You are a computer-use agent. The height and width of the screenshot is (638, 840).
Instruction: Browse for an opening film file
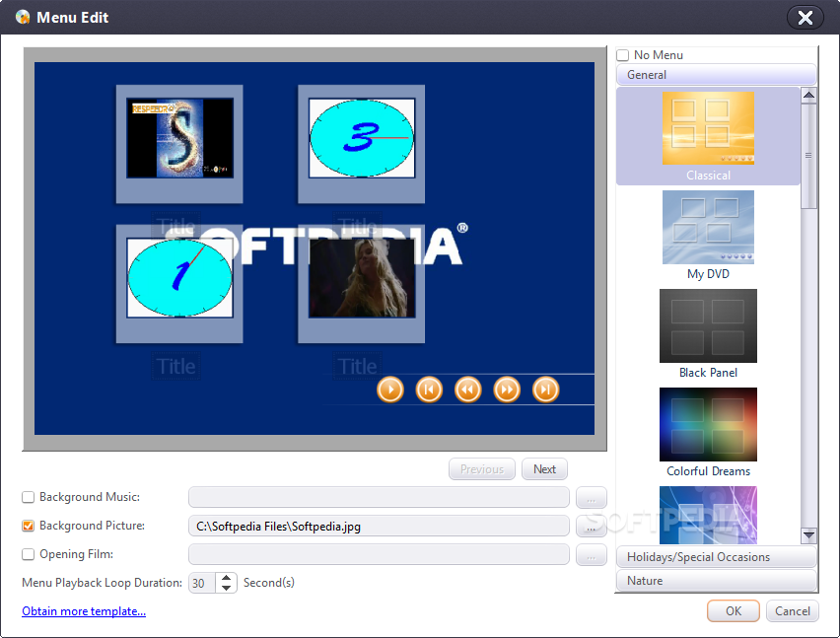click(x=591, y=554)
